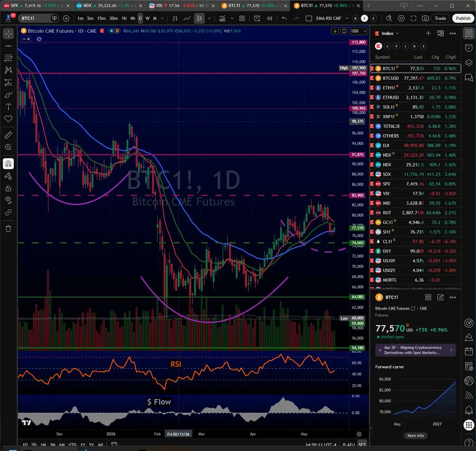Image resolution: width=476 pixels, height=451 pixels.
Task: Select the candlestick chart style
Action: coord(200,18)
